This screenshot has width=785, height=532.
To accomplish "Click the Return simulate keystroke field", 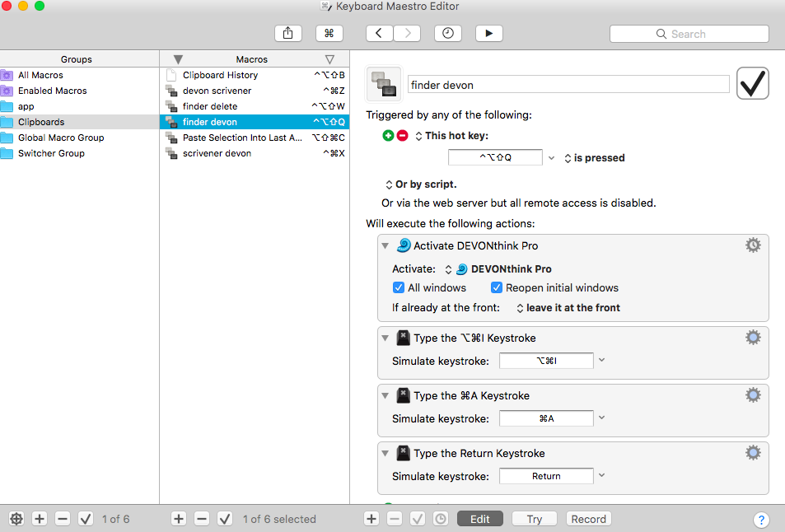I will click(546, 476).
